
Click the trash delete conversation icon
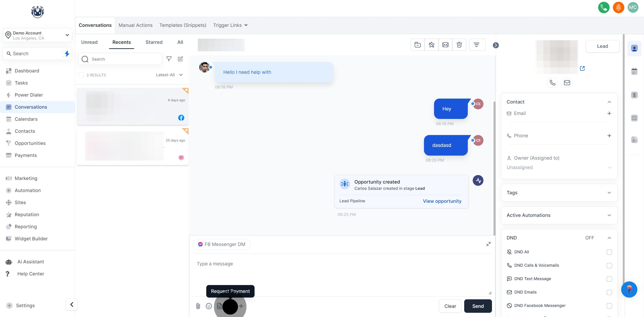[x=459, y=45]
